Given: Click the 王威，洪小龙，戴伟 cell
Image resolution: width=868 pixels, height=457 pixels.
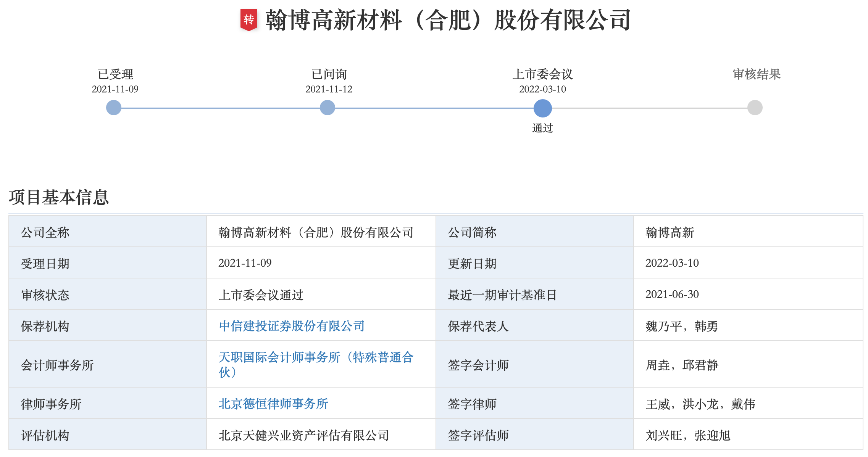Looking at the screenshot, I should pyautogui.click(x=748, y=403).
